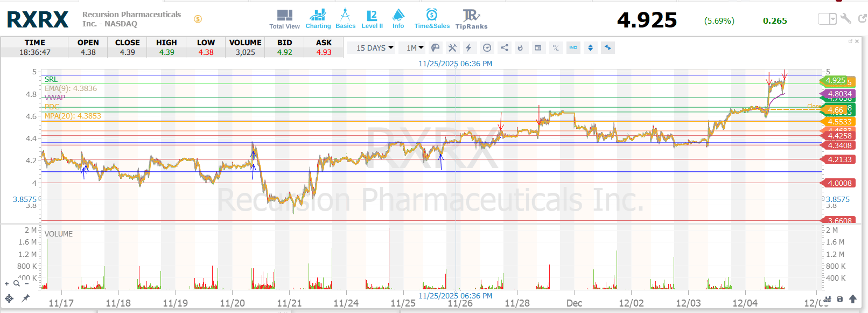The height and width of the screenshot is (313, 868).
Task: Open settings wrench at top right
Action: [x=846, y=18]
